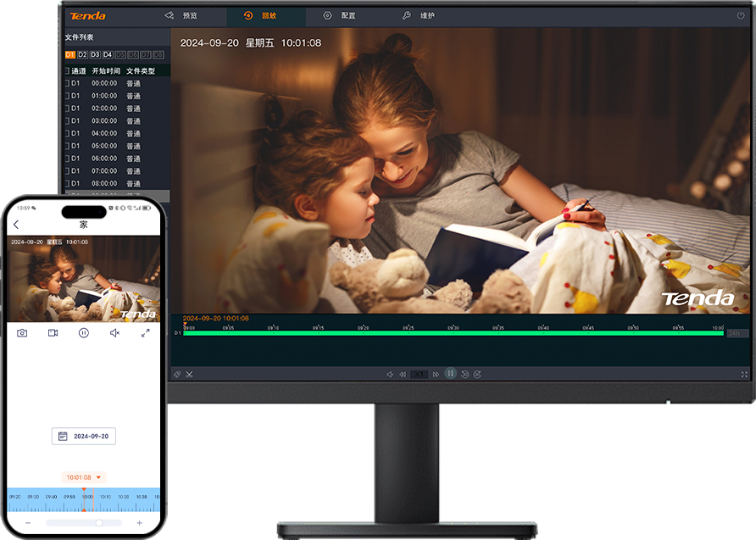Image resolution: width=756 pixels, height=540 pixels.
Task: Click the scissors clip icon on desktop
Action: tap(190, 374)
